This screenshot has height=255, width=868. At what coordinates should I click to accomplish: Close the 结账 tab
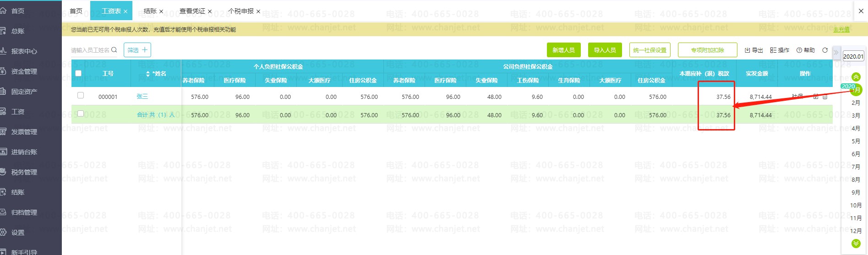click(161, 11)
